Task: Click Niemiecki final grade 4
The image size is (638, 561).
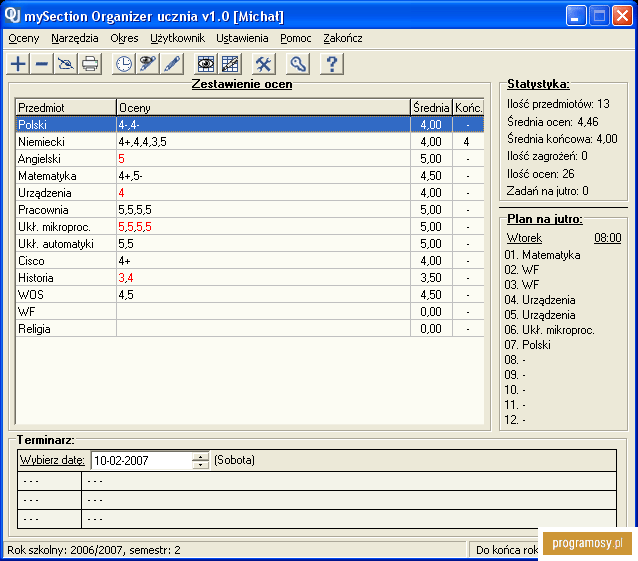Action: [467, 142]
